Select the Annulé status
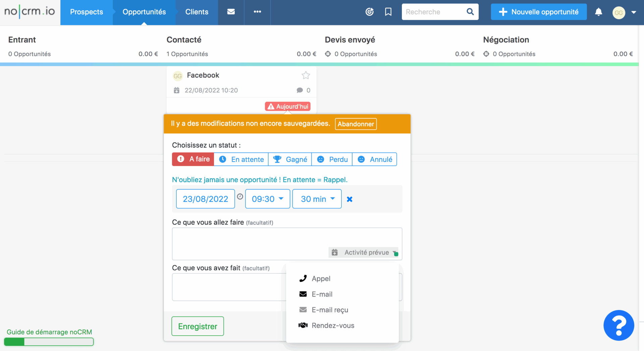Screen dimensions: 644x351 click(x=375, y=159)
